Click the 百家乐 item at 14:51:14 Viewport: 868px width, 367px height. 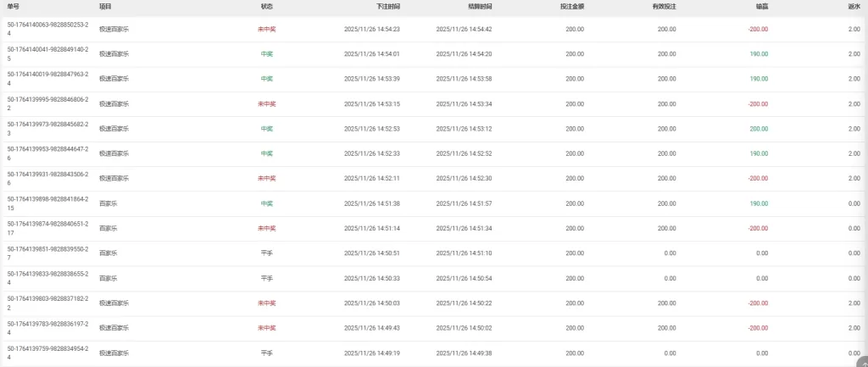pyautogui.click(x=108, y=228)
